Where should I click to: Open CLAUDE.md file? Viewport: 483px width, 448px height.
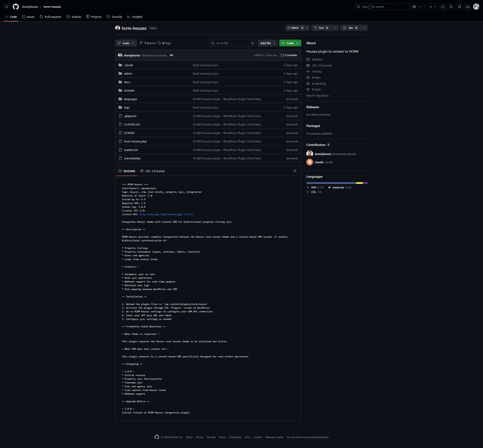(132, 125)
